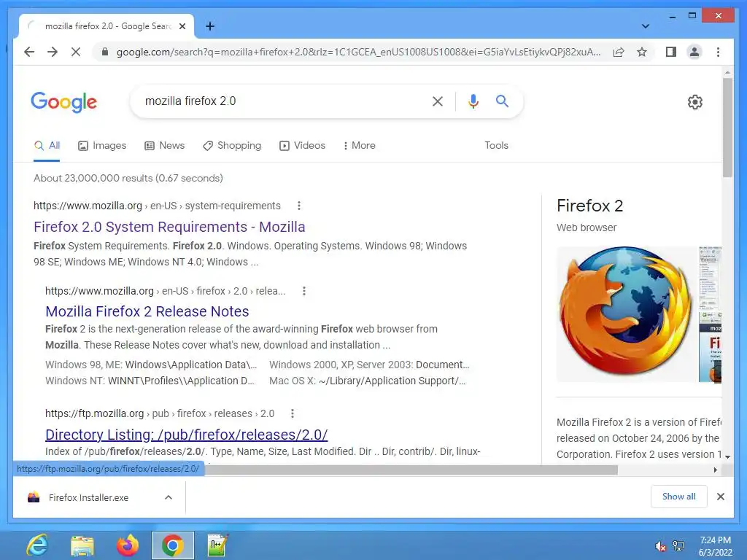Click the About 23,000,000 results text
747x560 pixels.
tap(128, 178)
